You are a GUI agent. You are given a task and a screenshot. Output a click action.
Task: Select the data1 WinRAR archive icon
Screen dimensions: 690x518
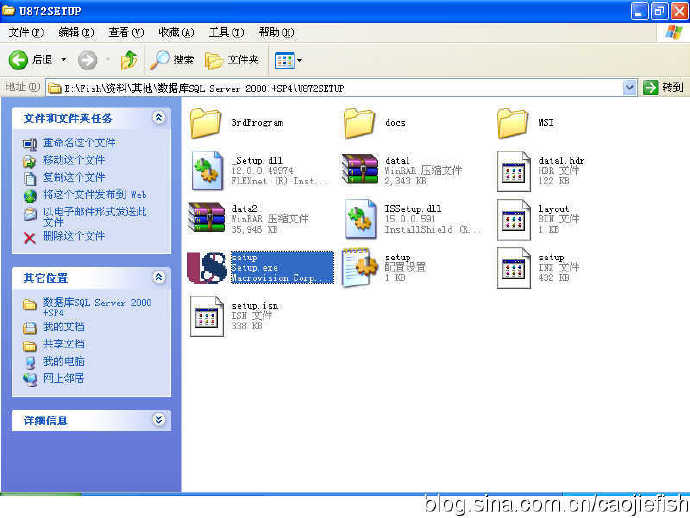(360, 169)
